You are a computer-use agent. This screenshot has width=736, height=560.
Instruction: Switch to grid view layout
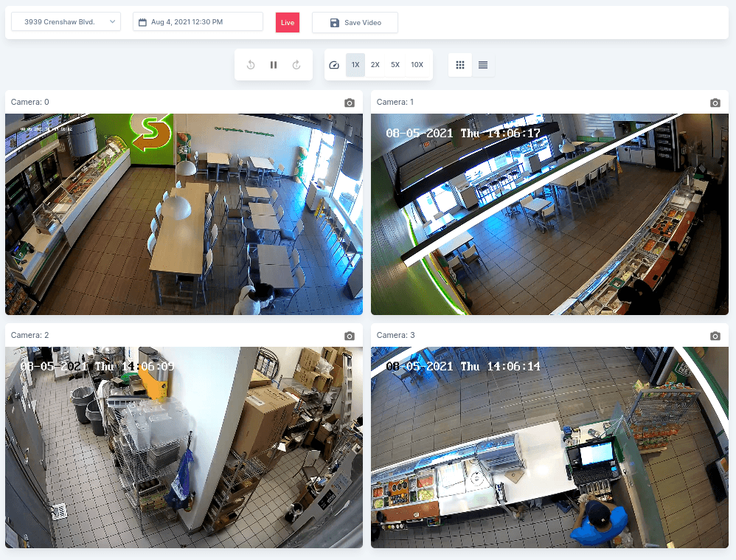[x=460, y=65]
